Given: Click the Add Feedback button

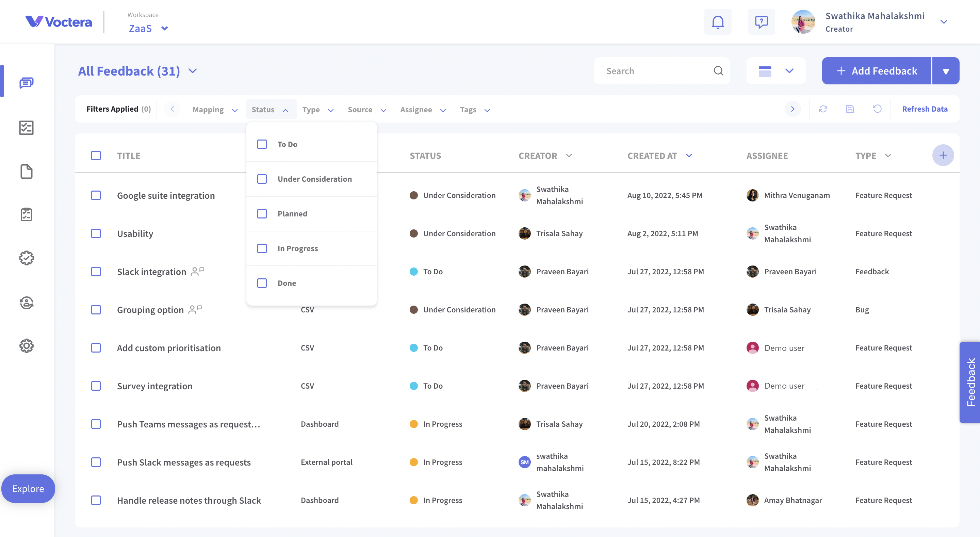Looking at the screenshot, I should 876,71.
